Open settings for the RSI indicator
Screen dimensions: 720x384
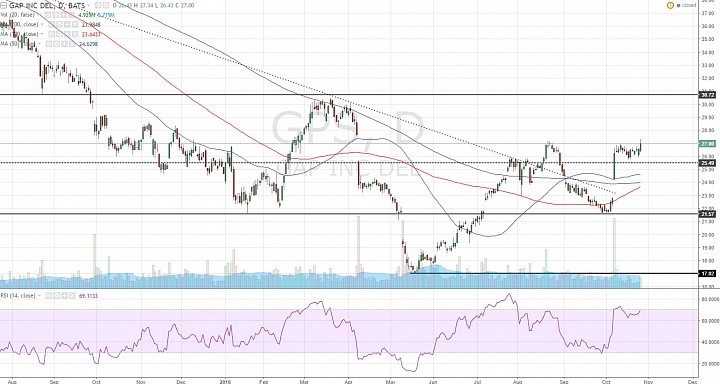pos(56,296)
